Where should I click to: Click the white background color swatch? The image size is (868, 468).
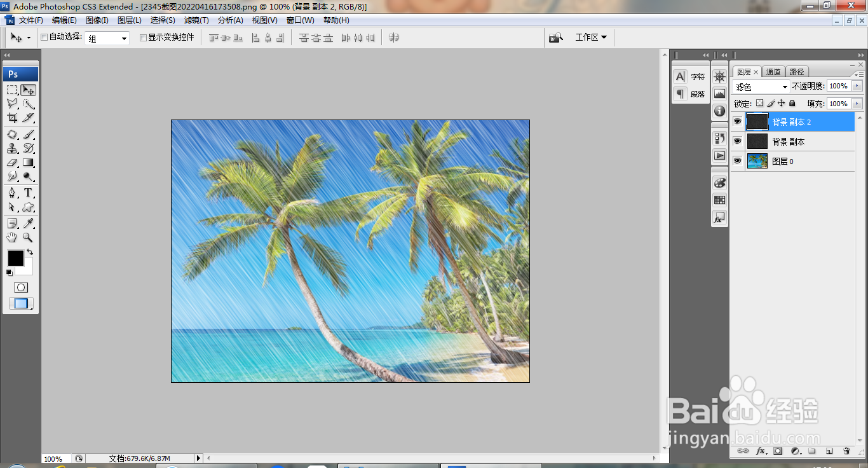click(28, 270)
